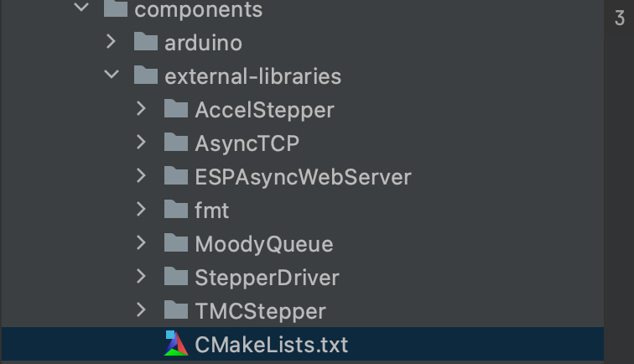Viewport: 634px width, 364px height.
Task: Click the AccelStepper folder icon
Action: pos(176,109)
